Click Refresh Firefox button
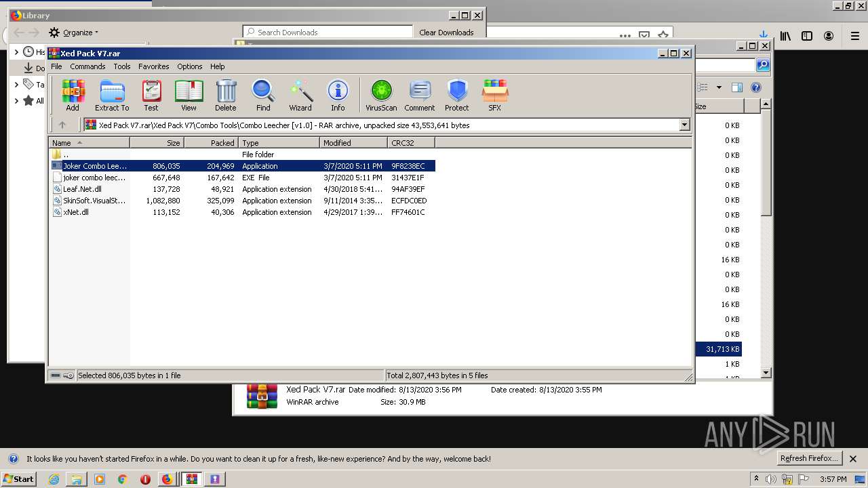Screen dimensions: 868x488 [808, 458]
